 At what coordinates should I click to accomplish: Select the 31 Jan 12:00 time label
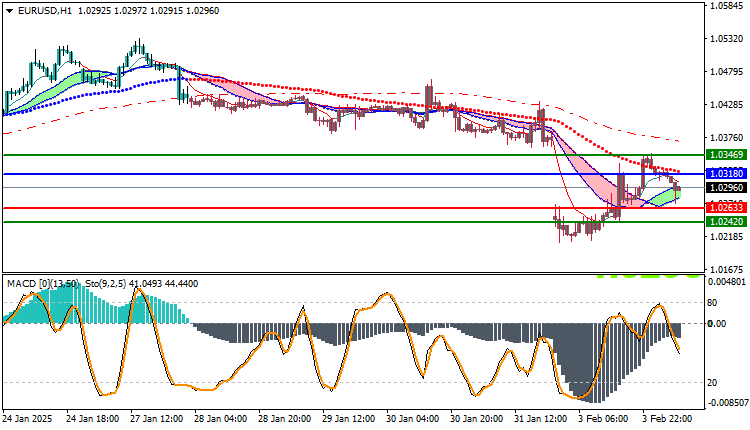[541, 419]
